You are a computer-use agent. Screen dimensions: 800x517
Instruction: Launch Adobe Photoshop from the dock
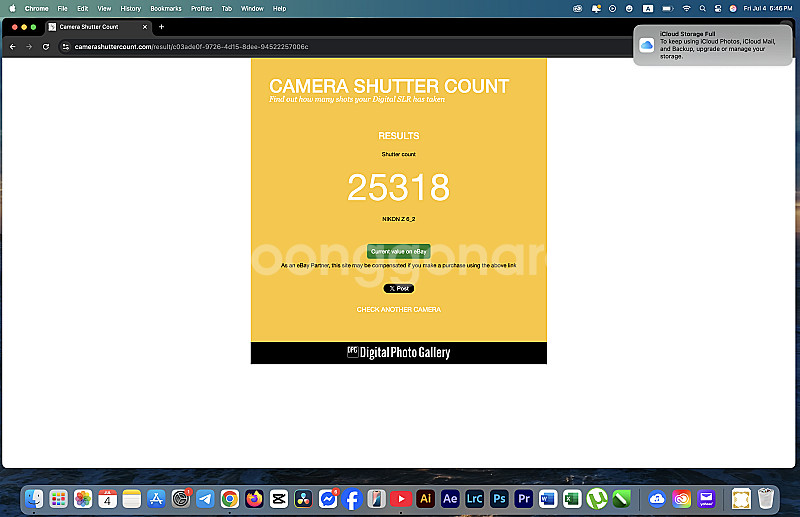click(x=499, y=499)
